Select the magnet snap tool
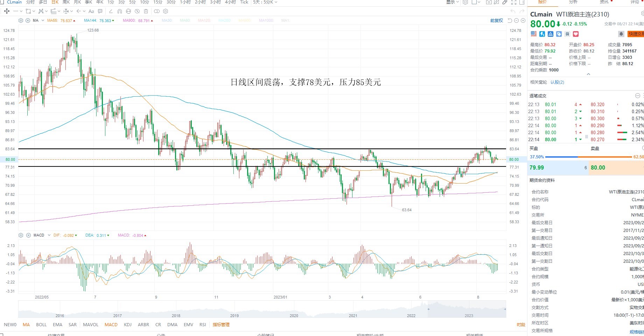Viewport: 644px width, 336px height. coord(120,11)
